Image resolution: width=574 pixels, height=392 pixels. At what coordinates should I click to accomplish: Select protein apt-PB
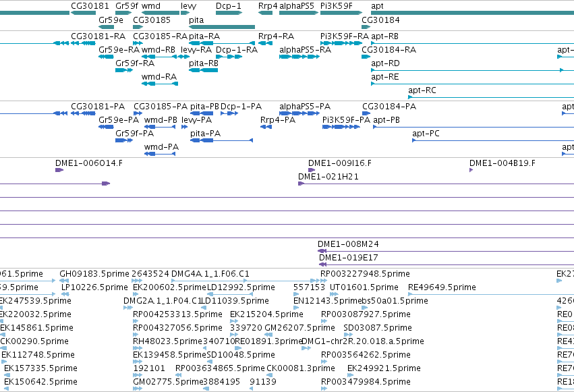click(x=386, y=120)
